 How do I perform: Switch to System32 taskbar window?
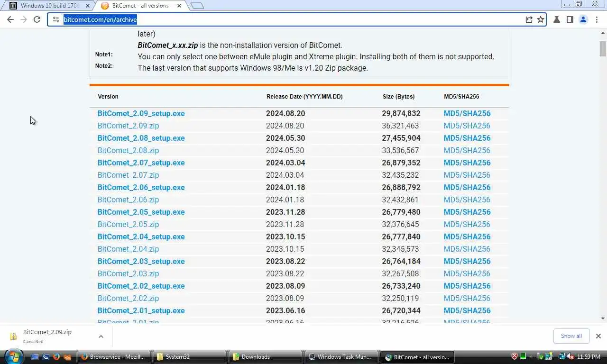190,357
